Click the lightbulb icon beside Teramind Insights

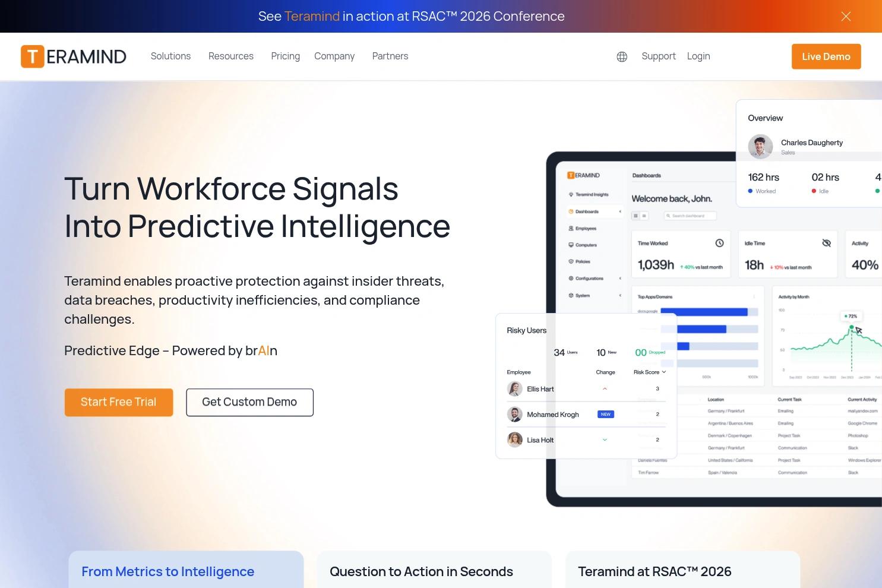571,194
